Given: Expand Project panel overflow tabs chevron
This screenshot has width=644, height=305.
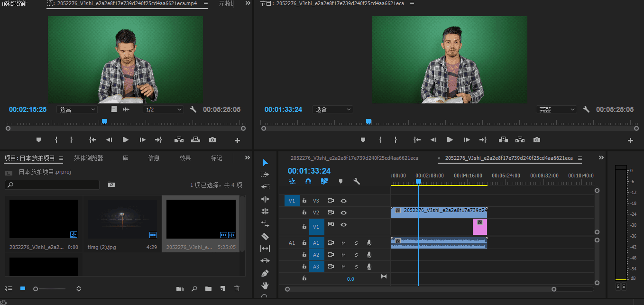Looking at the screenshot, I should 247,158.
